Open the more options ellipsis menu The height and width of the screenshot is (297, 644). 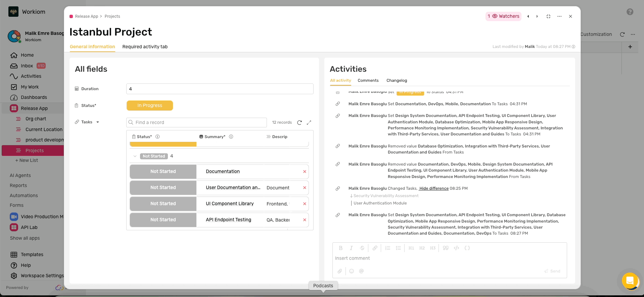click(x=559, y=16)
